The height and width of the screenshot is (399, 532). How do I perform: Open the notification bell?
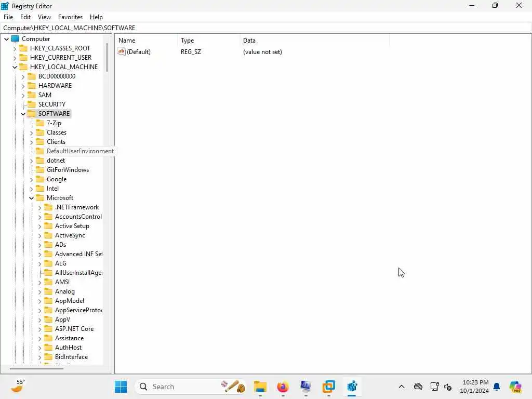pyautogui.click(x=497, y=387)
